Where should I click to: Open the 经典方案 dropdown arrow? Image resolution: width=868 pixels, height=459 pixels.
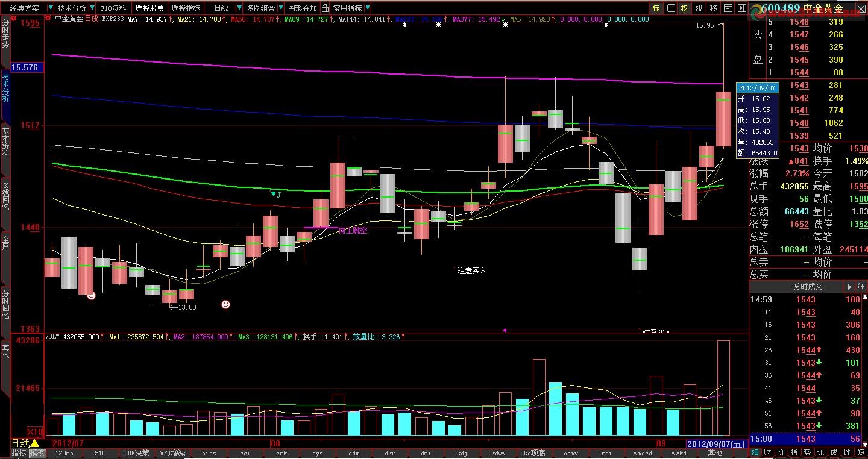click(50, 8)
